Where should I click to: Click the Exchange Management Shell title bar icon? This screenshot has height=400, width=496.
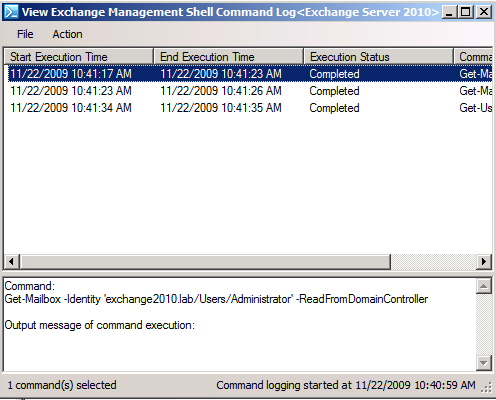[x=11, y=12]
